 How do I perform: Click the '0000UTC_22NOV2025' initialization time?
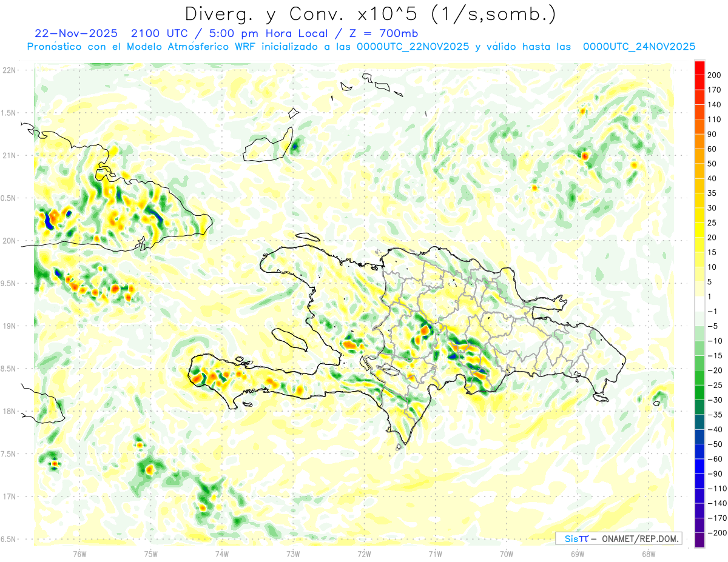[412, 47]
